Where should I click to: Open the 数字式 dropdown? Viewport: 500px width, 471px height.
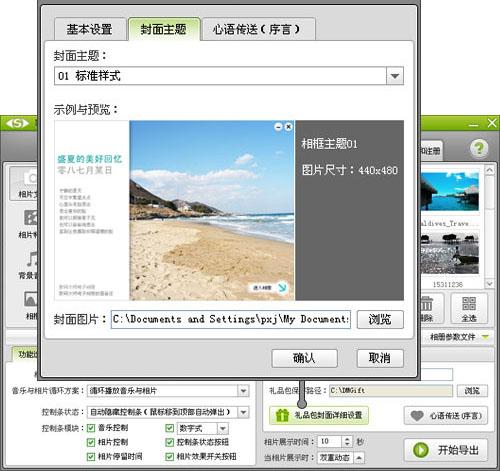click(x=223, y=428)
